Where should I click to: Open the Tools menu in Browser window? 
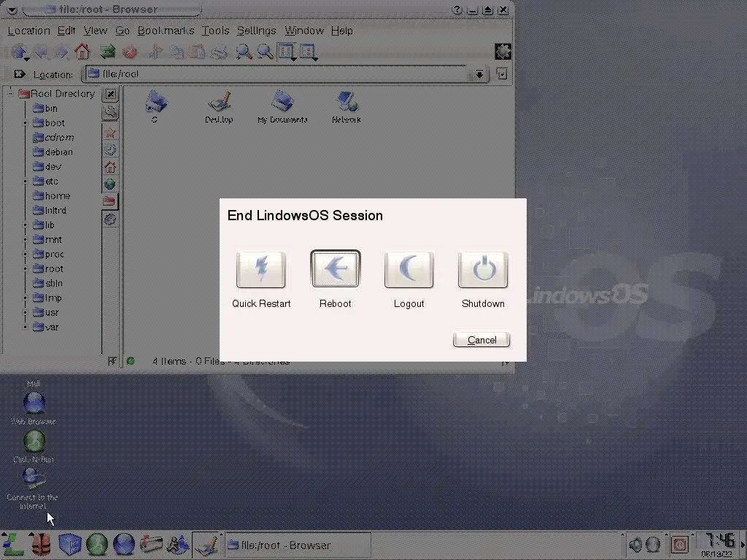pyautogui.click(x=215, y=31)
